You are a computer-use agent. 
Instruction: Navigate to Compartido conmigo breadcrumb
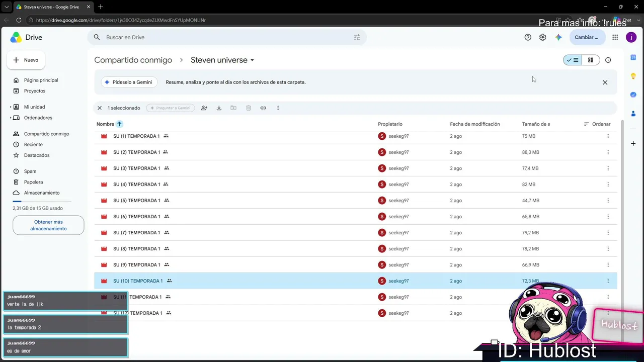click(x=133, y=60)
